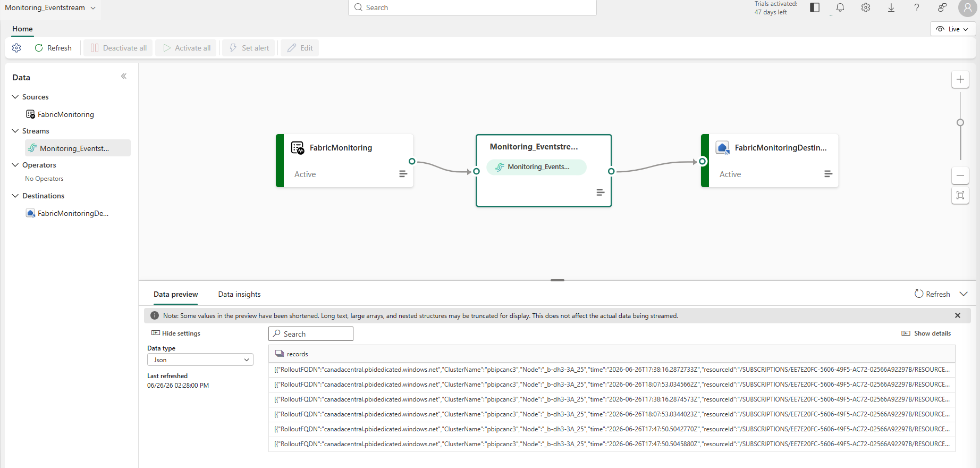Open FabricMonitoring node menu lines
The width and height of the screenshot is (980, 468).
(403, 174)
